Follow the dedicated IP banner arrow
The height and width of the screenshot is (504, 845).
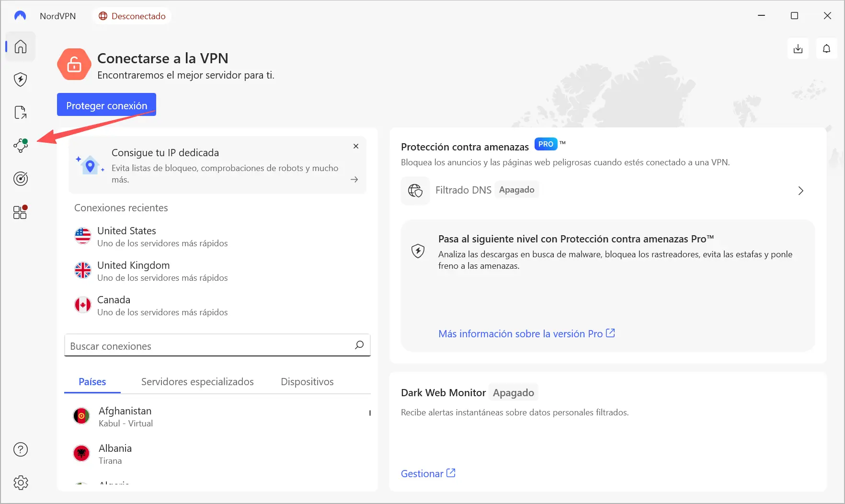click(x=354, y=180)
